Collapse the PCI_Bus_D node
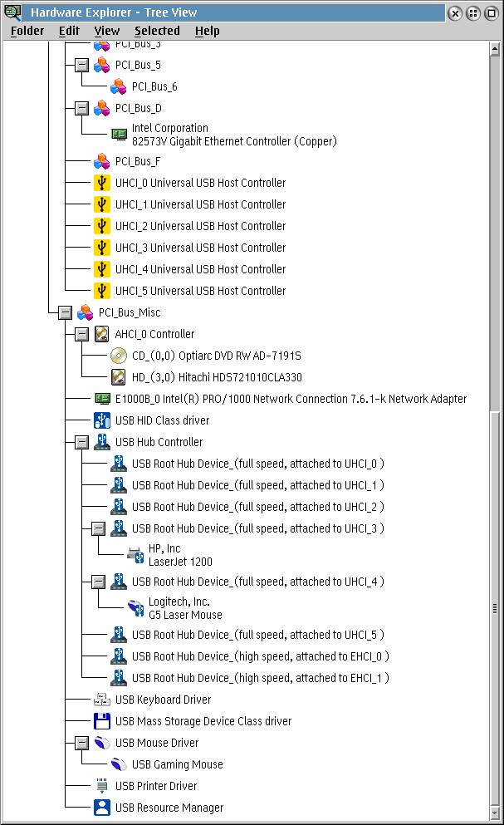Viewport: 504px width, 825px height. [x=81, y=108]
